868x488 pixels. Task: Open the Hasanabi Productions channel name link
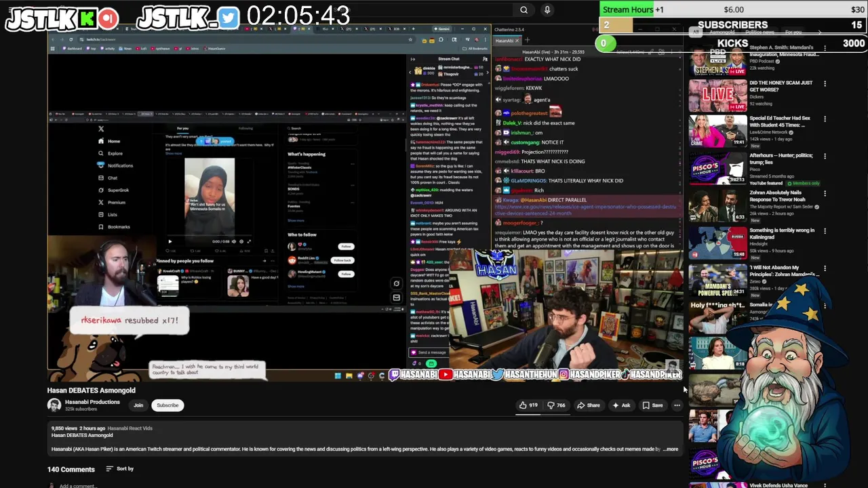point(92,402)
